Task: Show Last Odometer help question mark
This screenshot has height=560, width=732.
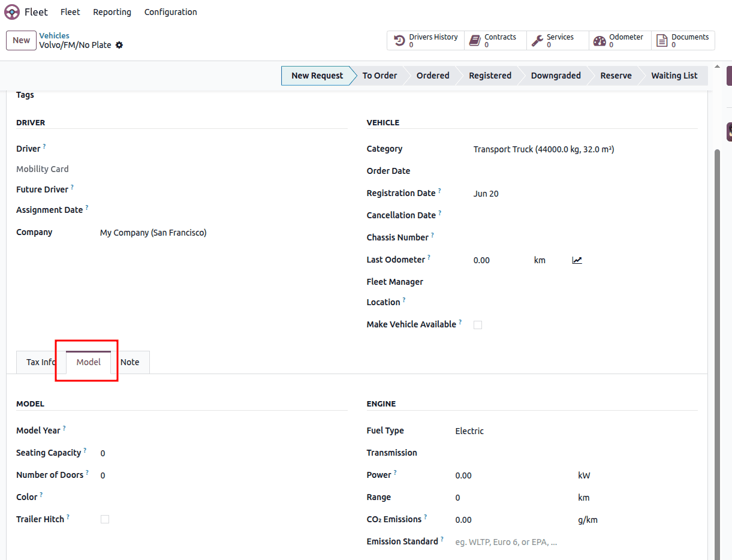Action: 429,257
